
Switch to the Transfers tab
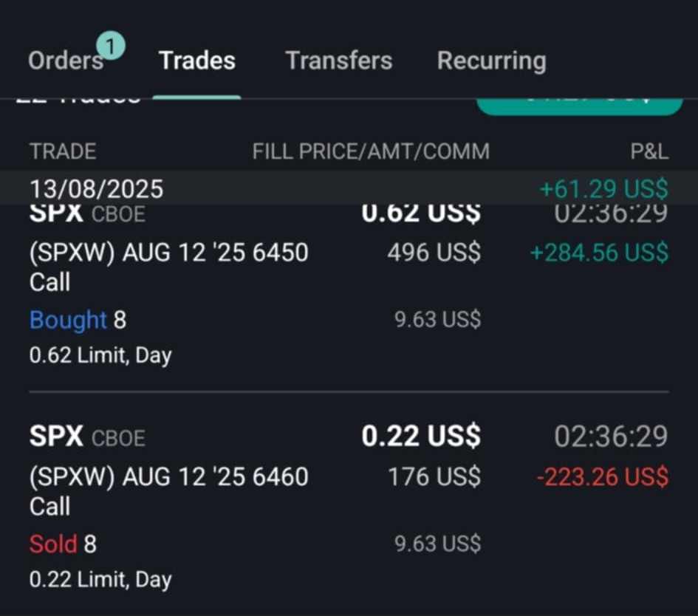339,61
